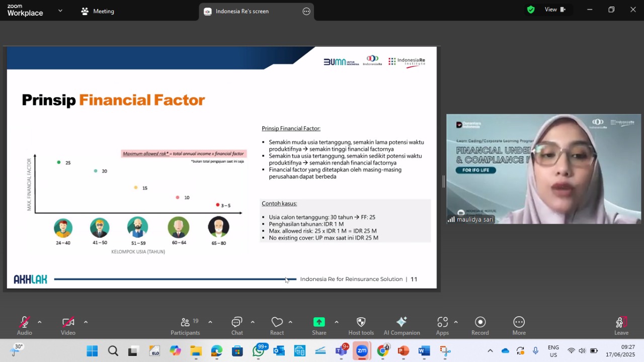Image resolution: width=644 pixels, height=362 pixels.
Task: Open the Chat panel
Action: pyautogui.click(x=237, y=326)
